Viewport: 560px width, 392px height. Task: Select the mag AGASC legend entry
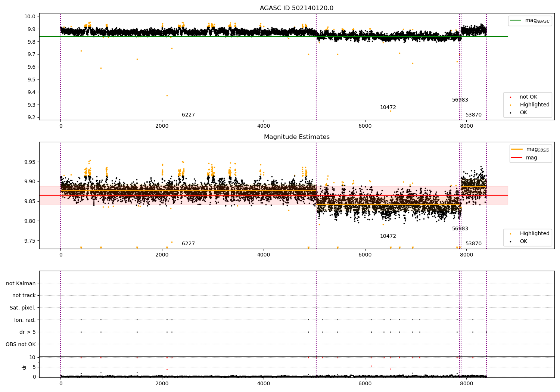pyautogui.click(x=530, y=21)
